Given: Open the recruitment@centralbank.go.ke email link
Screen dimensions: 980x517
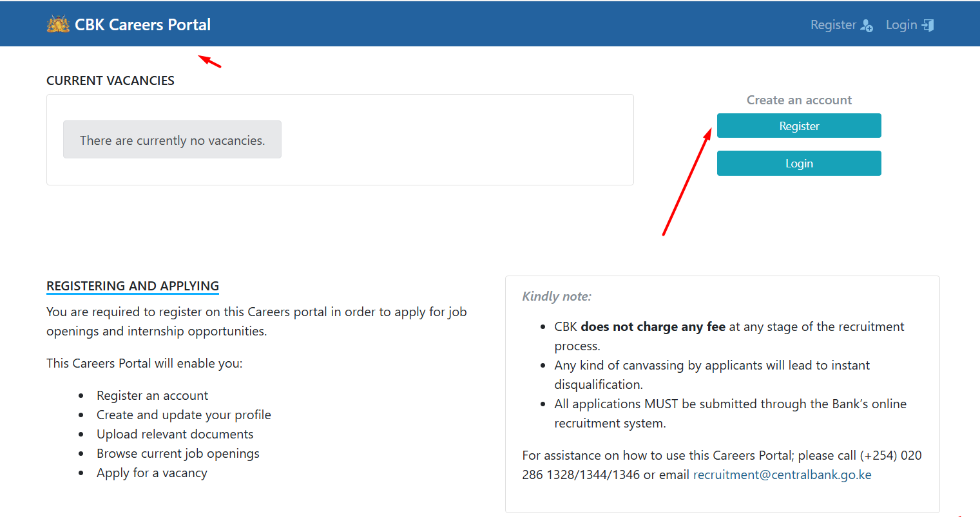Looking at the screenshot, I should pos(782,475).
